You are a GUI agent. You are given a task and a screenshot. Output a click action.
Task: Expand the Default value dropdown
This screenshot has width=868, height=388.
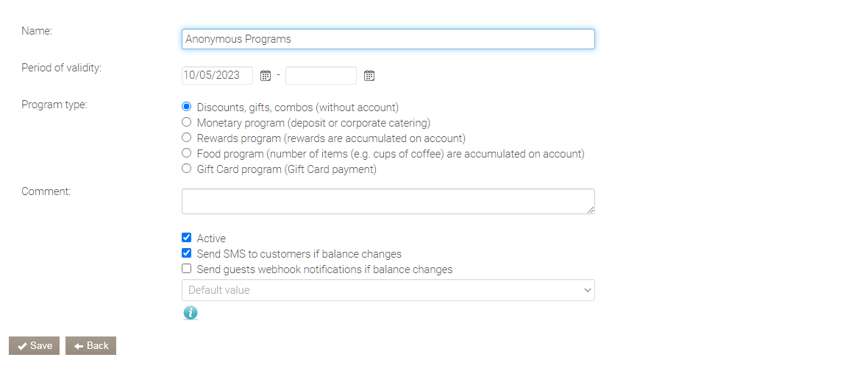point(388,290)
